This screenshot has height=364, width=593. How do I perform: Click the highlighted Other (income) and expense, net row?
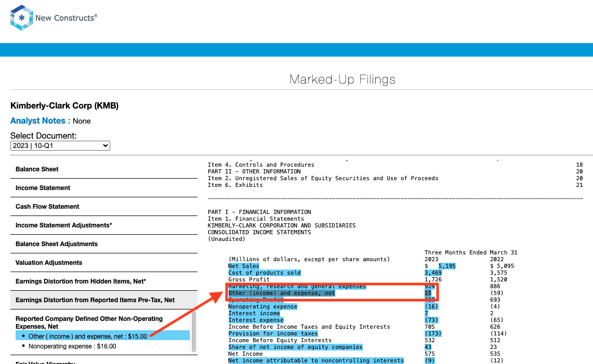282,293
